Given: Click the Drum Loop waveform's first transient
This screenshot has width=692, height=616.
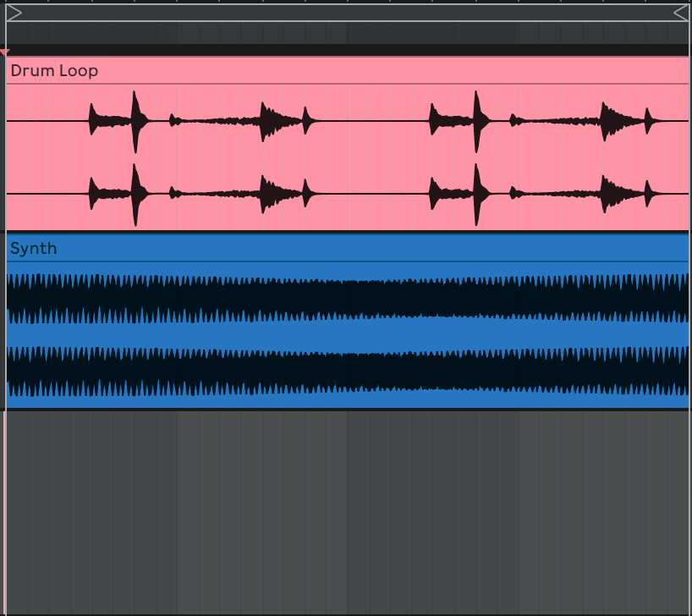Looking at the screenshot, I should coord(91,118).
